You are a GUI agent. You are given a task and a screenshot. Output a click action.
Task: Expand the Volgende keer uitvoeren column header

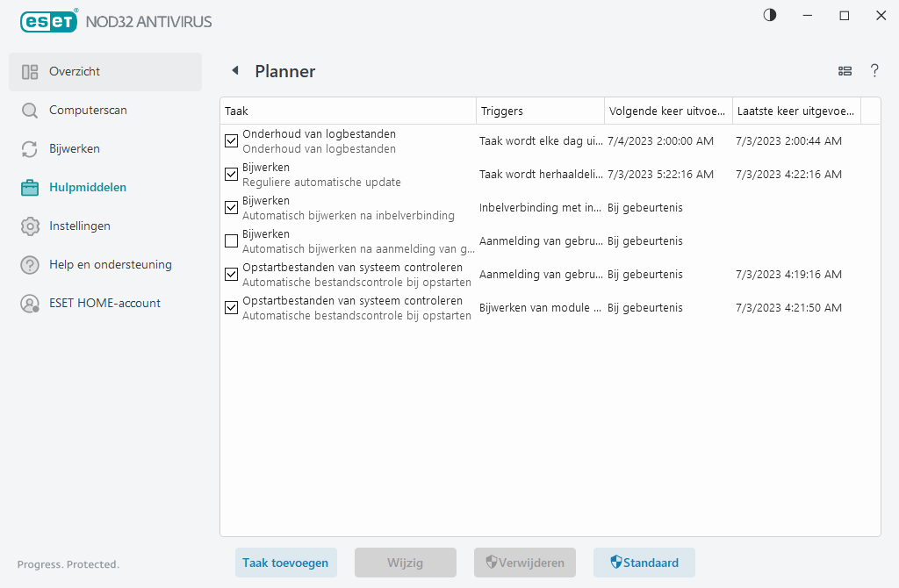(667, 111)
